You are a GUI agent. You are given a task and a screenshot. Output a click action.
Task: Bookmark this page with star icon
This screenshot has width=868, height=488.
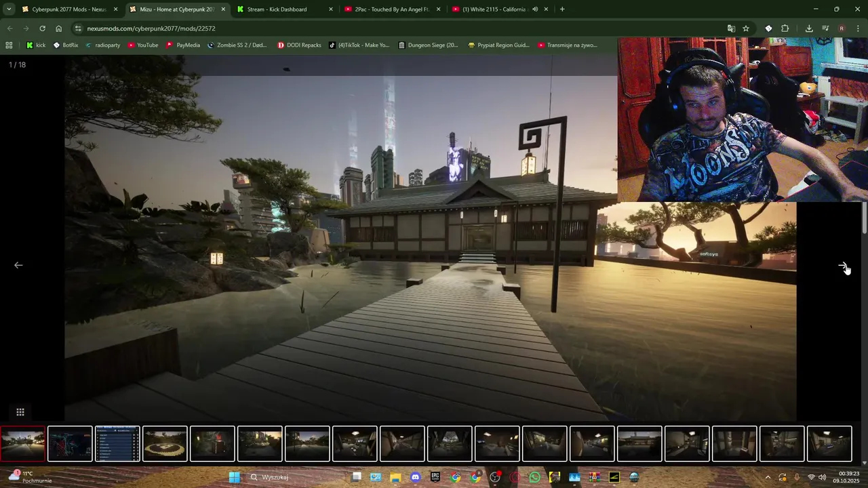[746, 28]
